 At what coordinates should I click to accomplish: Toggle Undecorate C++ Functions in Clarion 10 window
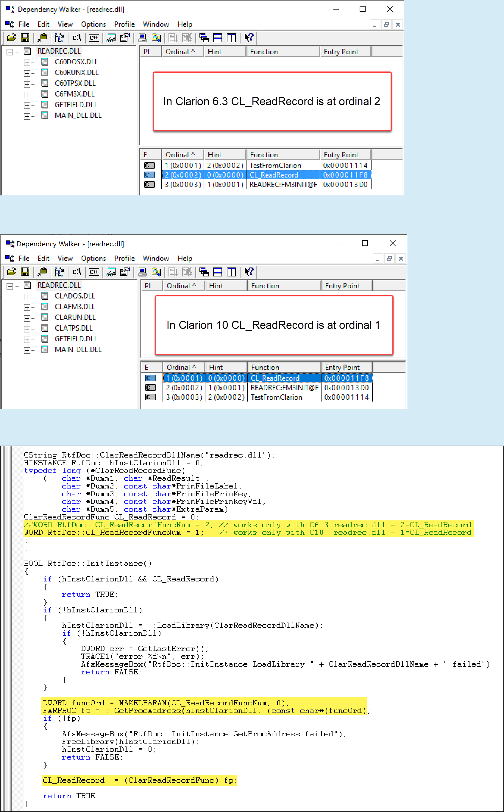94,272
